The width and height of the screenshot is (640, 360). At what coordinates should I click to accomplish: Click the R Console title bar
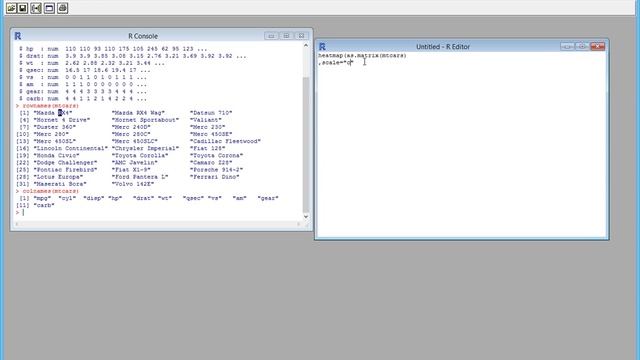[143, 36]
